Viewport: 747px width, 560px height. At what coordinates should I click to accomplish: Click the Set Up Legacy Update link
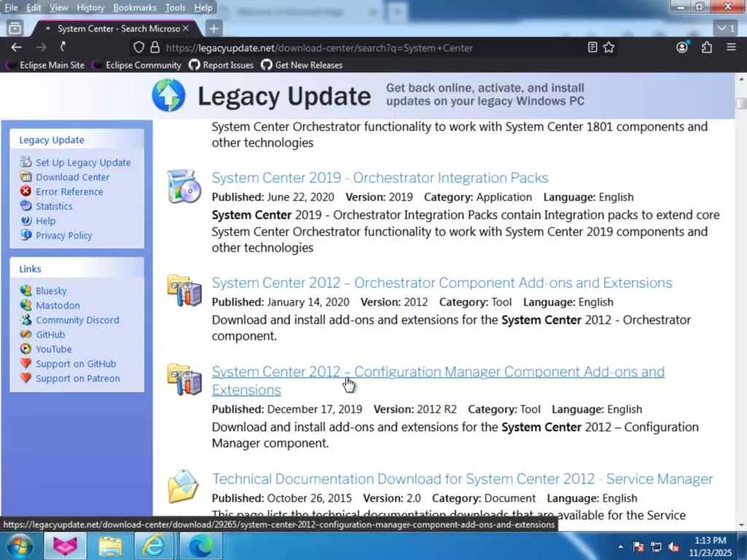[83, 163]
